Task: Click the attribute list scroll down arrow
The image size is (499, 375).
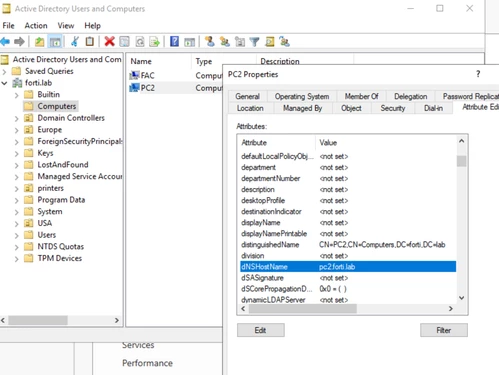Action: click(461, 298)
